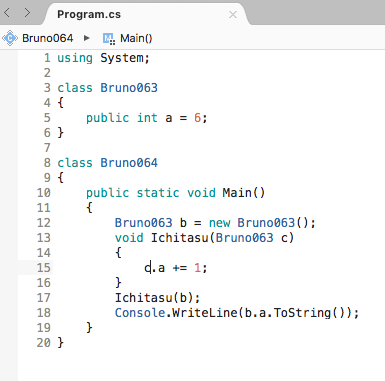
Task: Click 'WriteLine' on line 18
Action: pyautogui.click(x=205, y=313)
